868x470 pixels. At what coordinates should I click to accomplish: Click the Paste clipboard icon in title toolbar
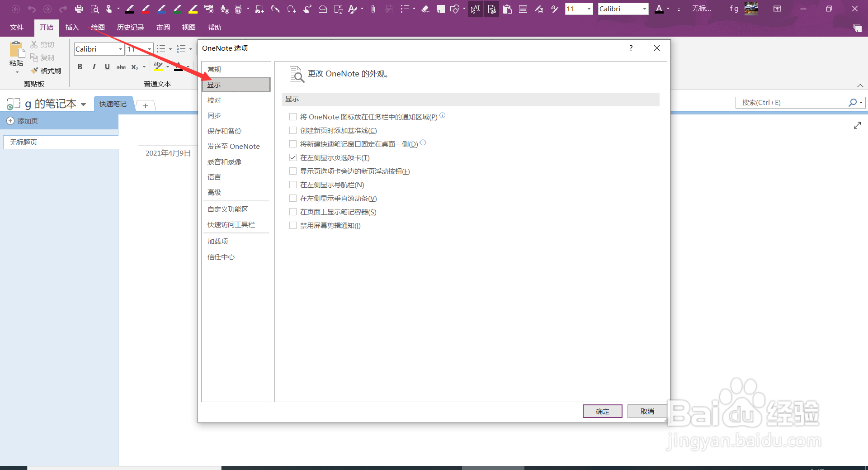pos(507,9)
